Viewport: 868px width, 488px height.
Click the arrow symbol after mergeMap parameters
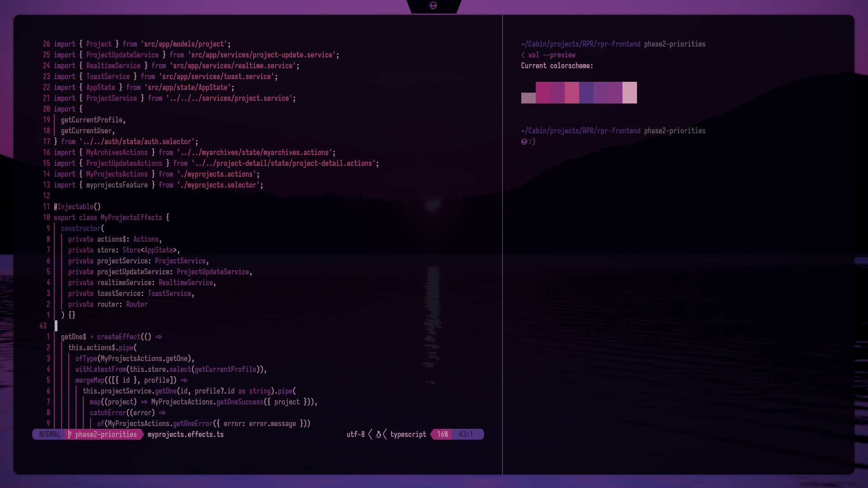pyautogui.click(x=184, y=380)
